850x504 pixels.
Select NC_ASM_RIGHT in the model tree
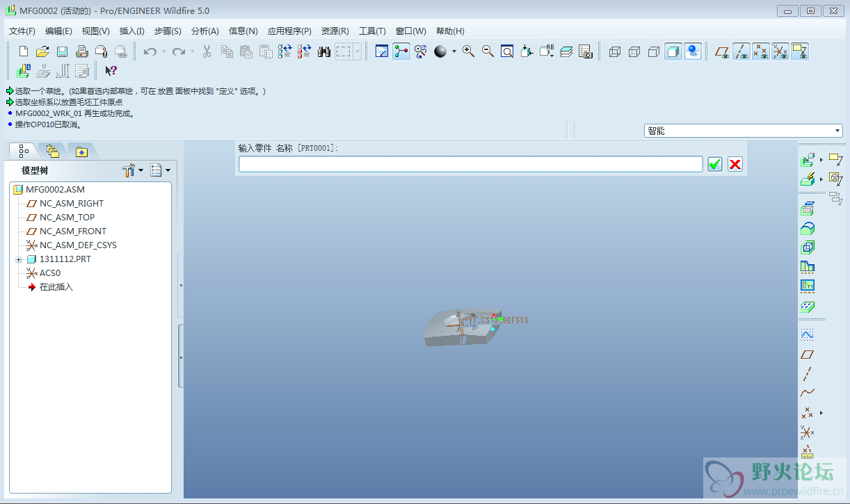[72, 204]
